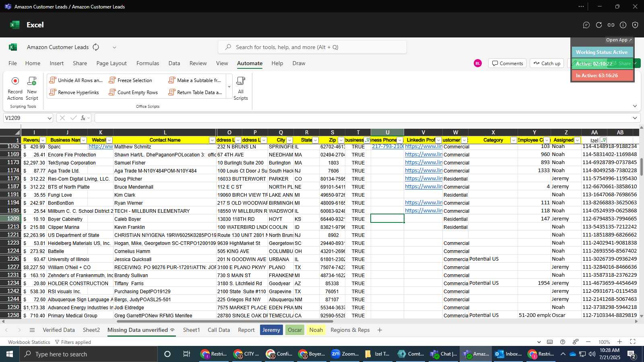Click the Catch up button
Screen dimensions: 644x362
(x=547, y=63)
